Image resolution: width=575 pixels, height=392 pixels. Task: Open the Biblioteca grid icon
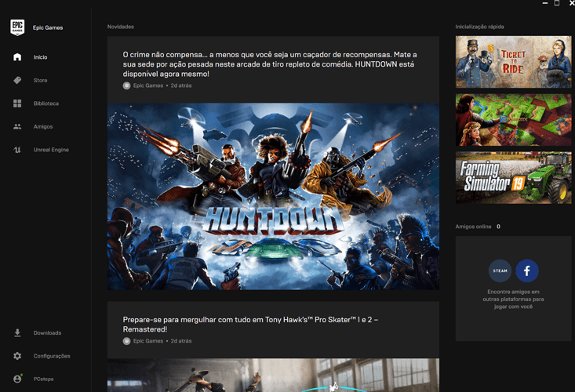tap(17, 103)
